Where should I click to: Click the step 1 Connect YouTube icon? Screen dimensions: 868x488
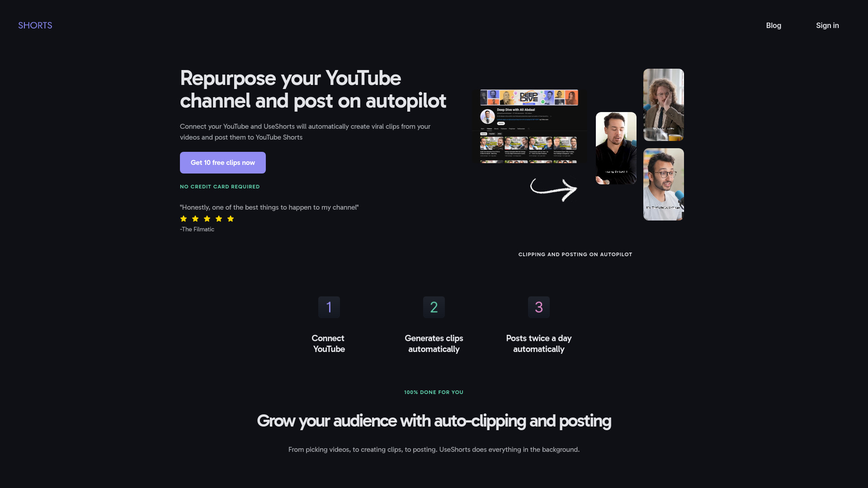[x=329, y=307]
